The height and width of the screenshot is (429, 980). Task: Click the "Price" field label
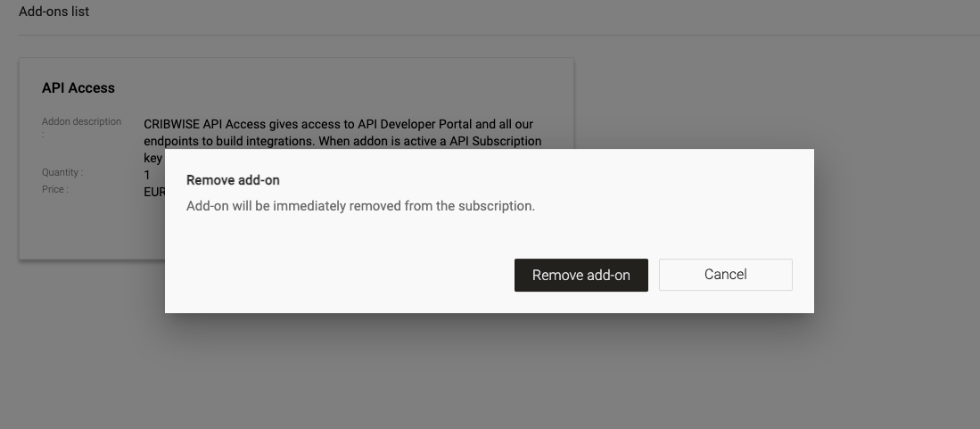point(54,189)
